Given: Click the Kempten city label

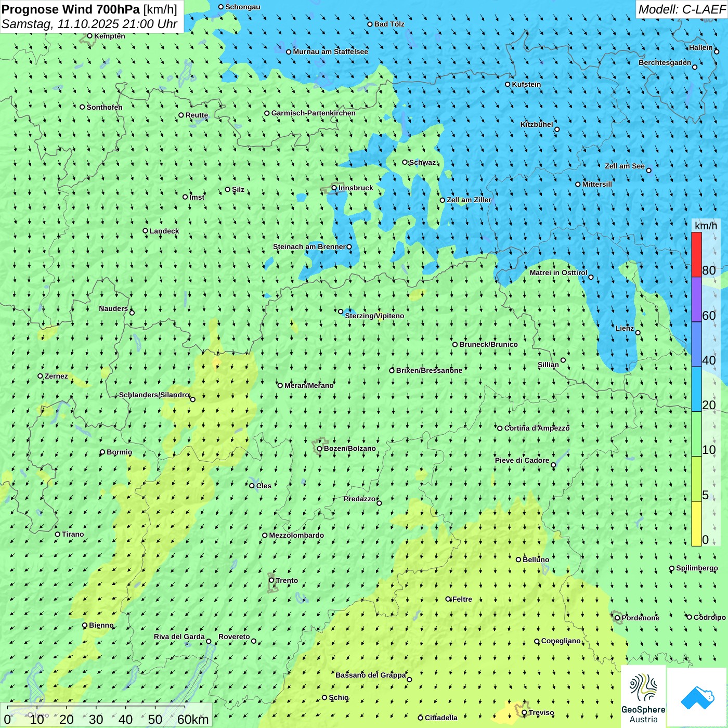Looking at the screenshot, I should (x=110, y=36).
